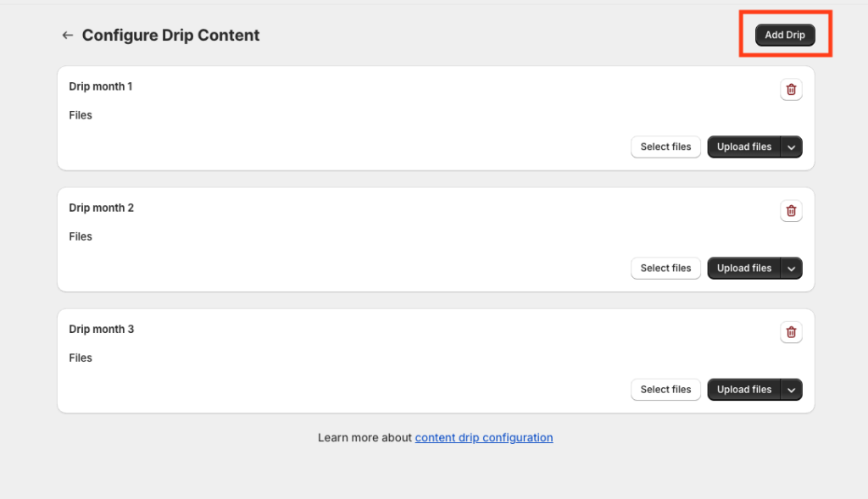The width and height of the screenshot is (868, 499).
Task: Click the Drip month 2 card title
Action: tap(102, 208)
